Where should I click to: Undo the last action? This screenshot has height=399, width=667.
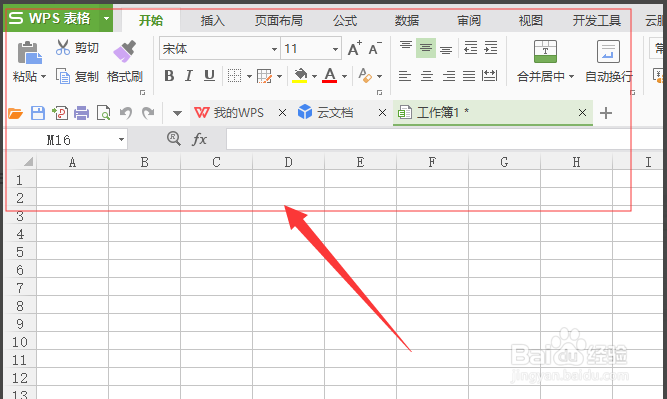(x=125, y=113)
